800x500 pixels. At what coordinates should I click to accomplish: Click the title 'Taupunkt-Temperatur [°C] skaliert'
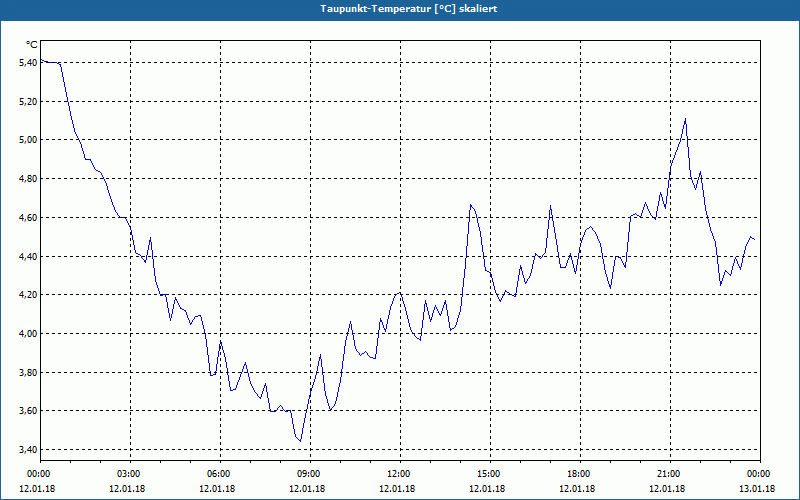409,9
